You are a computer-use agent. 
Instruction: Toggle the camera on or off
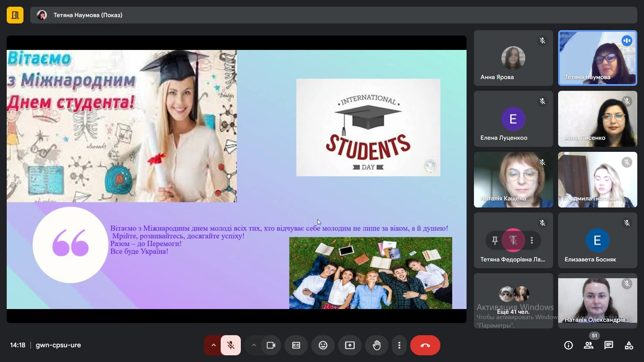click(x=271, y=345)
